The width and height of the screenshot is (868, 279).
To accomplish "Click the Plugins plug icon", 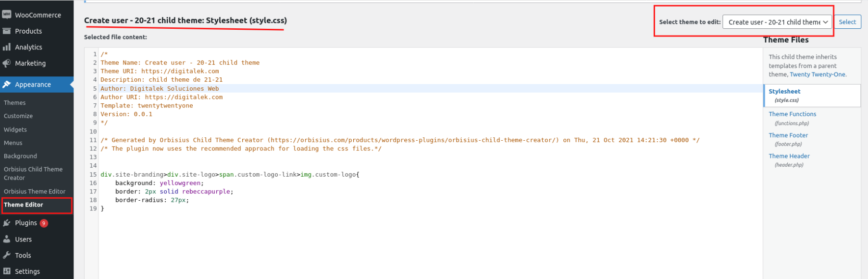I will [x=7, y=223].
